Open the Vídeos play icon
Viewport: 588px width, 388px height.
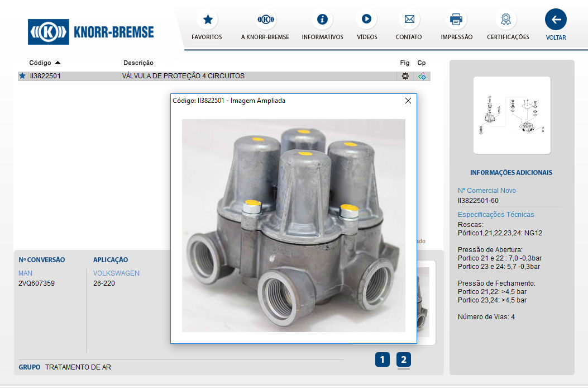[366, 20]
